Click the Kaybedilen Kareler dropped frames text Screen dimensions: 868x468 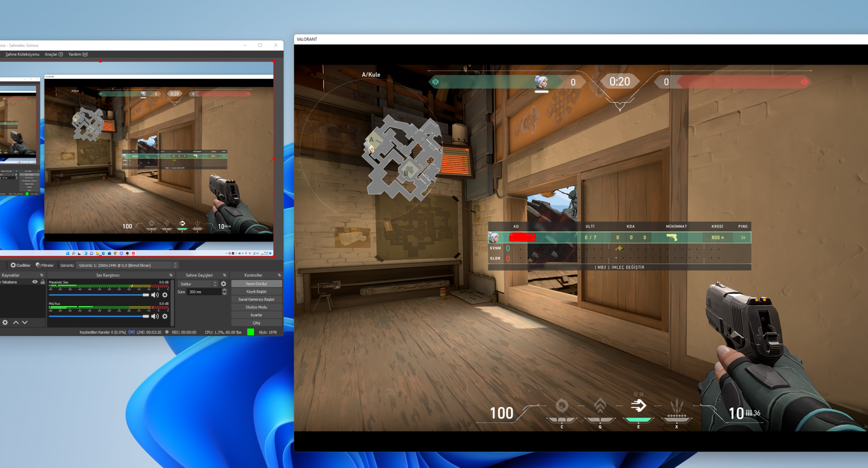(103, 332)
